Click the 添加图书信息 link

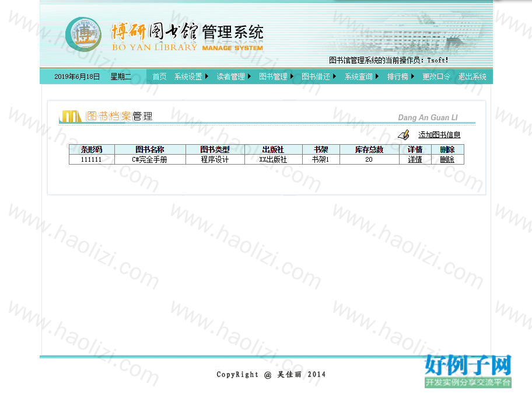[x=439, y=135]
